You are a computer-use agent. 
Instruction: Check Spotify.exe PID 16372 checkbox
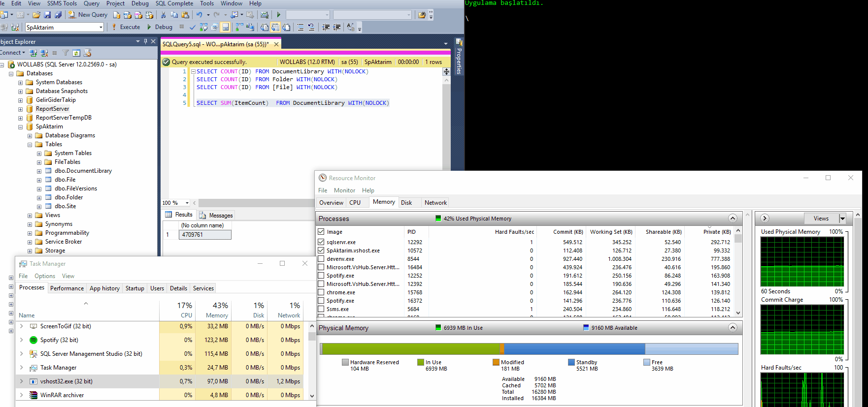click(321, 301)
